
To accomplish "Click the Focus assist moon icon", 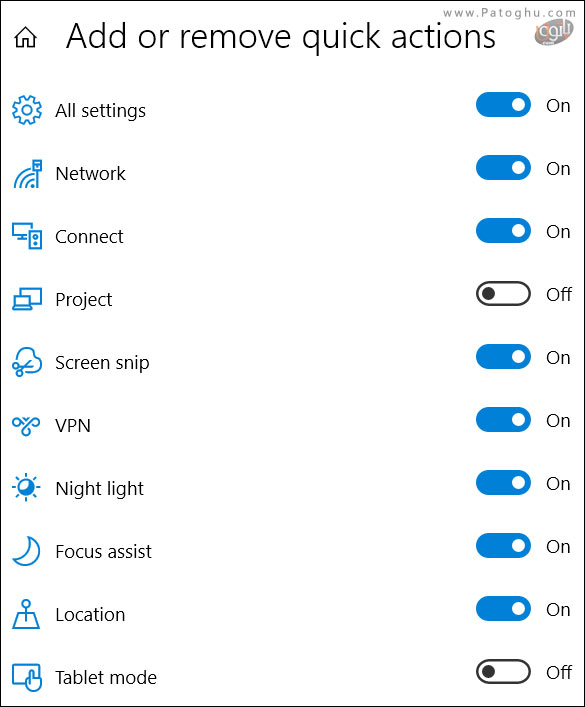I will tap(27, 551).
